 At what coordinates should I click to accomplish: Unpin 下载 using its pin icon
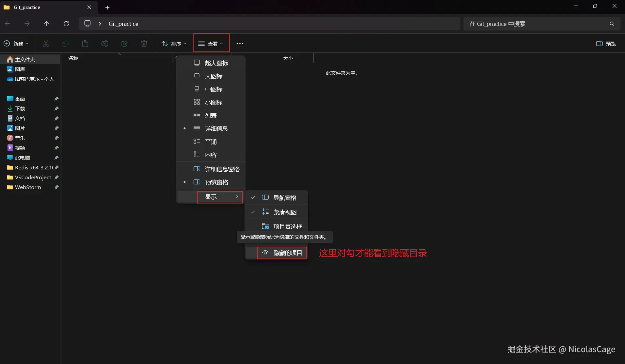(x=56, y=108)
